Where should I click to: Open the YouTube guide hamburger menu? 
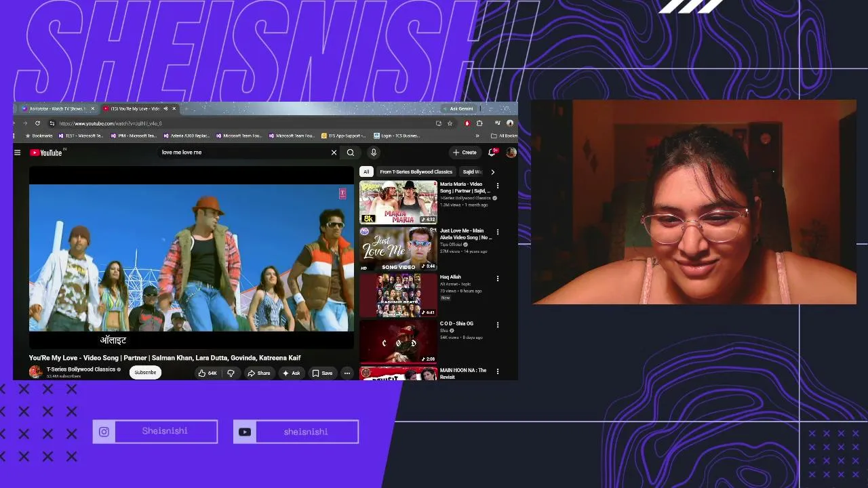coord(18,152)
